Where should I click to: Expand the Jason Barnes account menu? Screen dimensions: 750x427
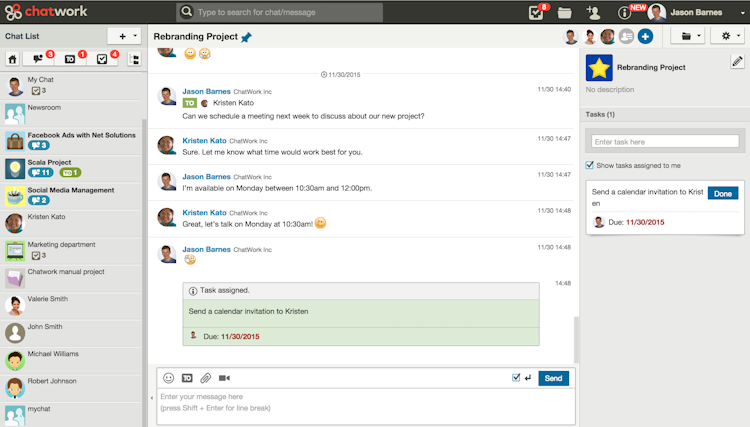pos(742,13)
